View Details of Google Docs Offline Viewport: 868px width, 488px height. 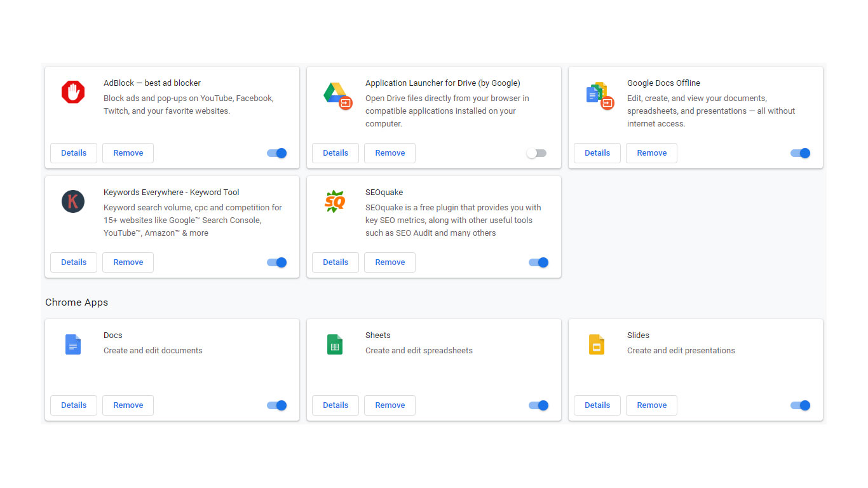point(597,153)
